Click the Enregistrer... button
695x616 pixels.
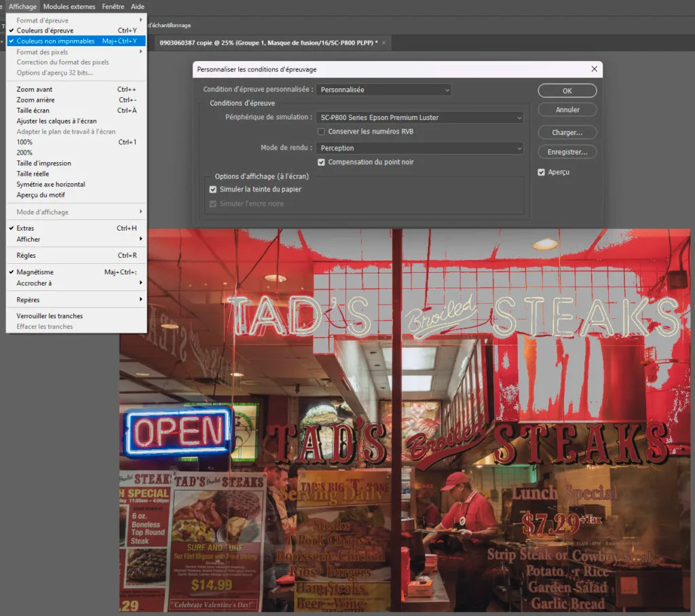567,152
